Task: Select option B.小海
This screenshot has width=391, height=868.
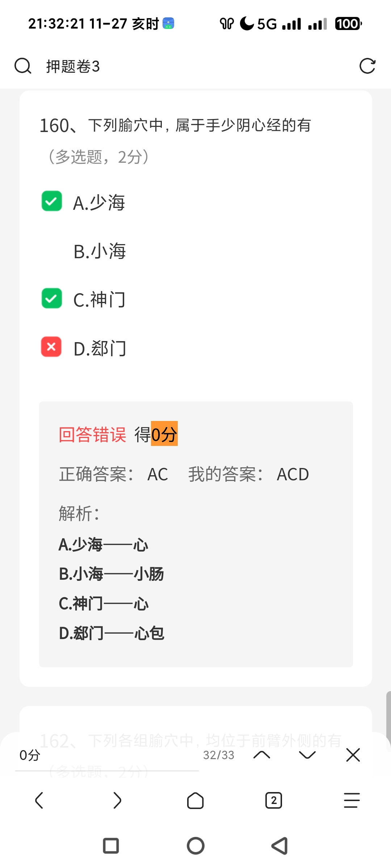Action: [x=100, y=251]
